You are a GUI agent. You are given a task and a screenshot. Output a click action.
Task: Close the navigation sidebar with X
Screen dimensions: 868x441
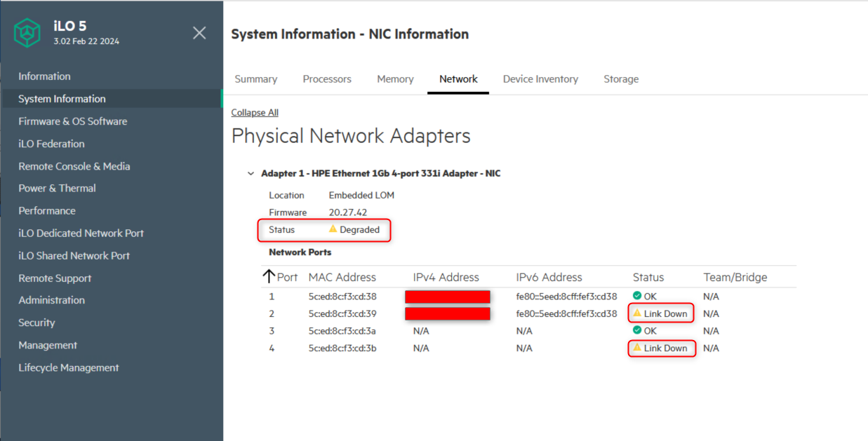[199, 33]
